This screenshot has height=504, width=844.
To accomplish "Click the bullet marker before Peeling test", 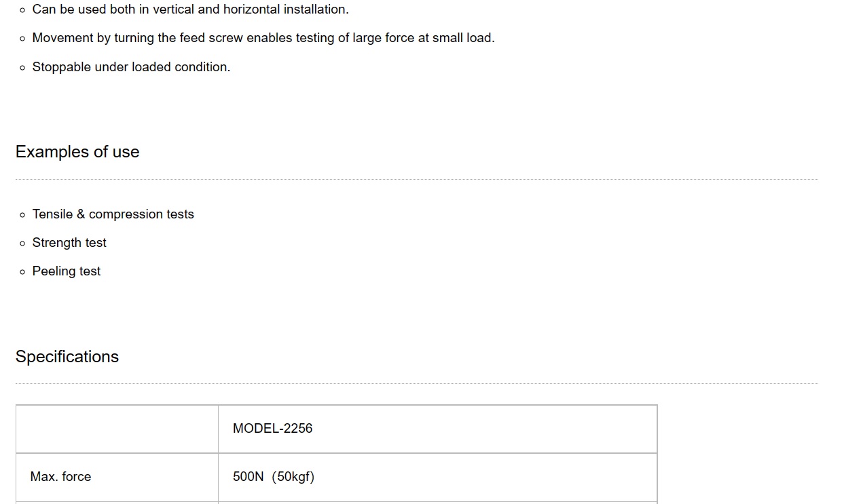I will click(x=22, y=272).
